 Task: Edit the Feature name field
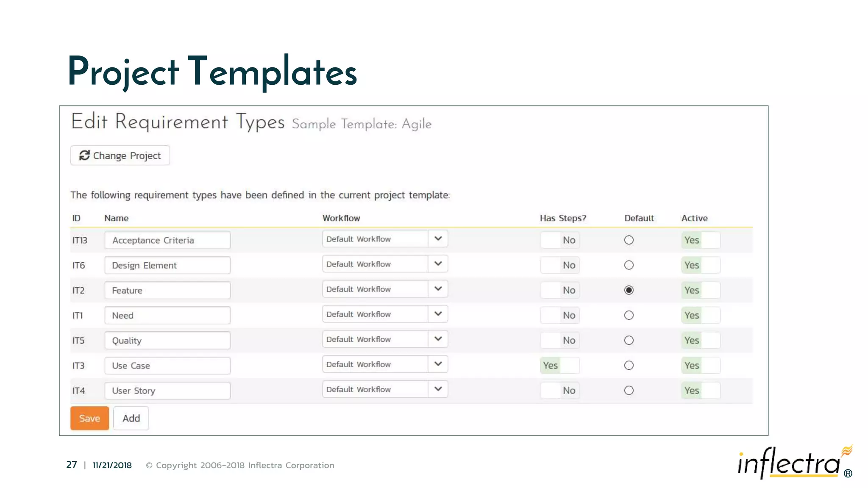tap(167, 290)
